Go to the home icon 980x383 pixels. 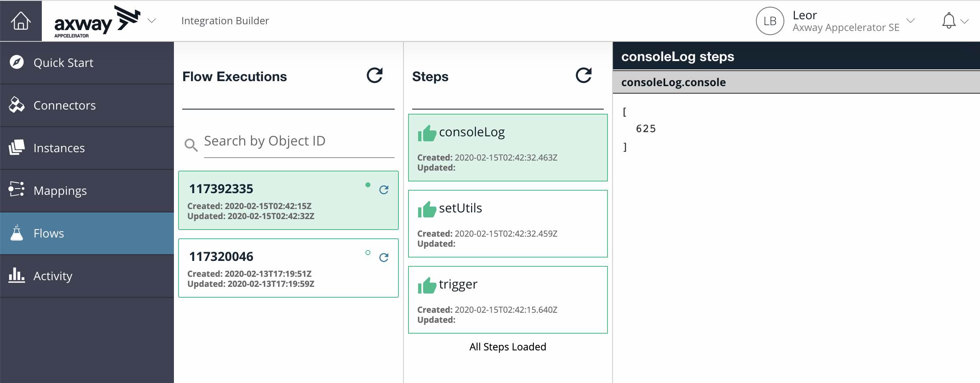tap(20, 21)
